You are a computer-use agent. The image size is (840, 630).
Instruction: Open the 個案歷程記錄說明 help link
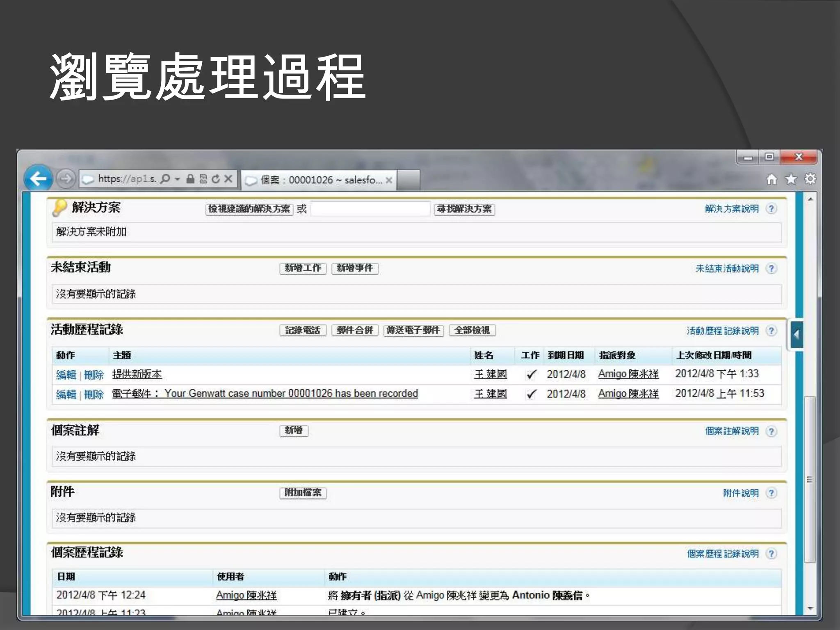(x=723, y=554)
